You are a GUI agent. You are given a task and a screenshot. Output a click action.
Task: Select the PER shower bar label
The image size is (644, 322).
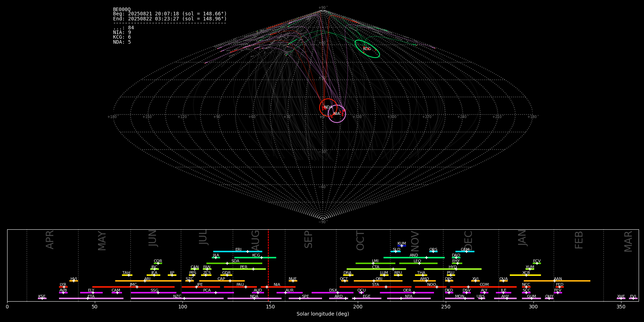click(x=244, y=267)
